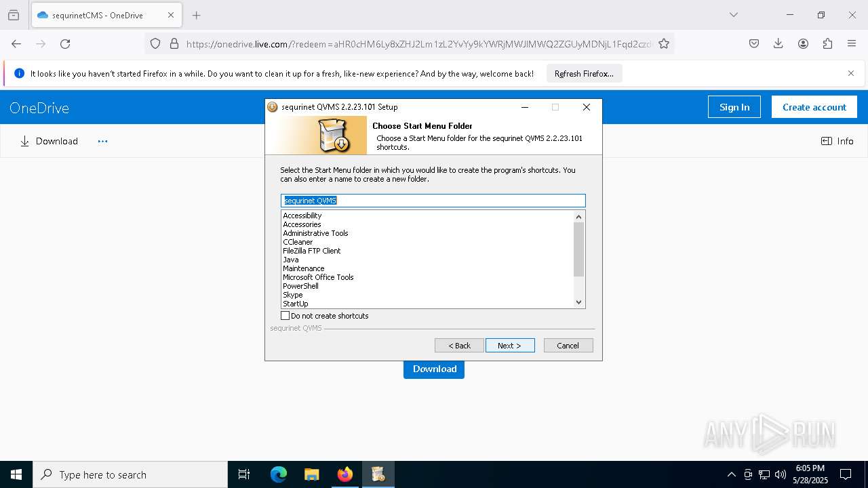Viewport: 868px width, 488px height.
Task: Select Skype in the folder list
Action: coord(293,295)
